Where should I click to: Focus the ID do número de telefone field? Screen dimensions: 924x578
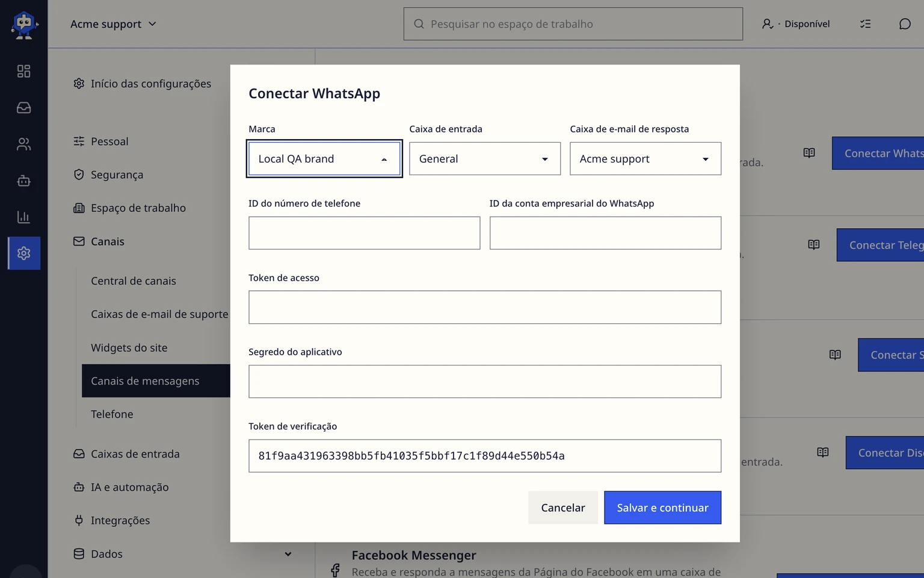coord(365,233)
